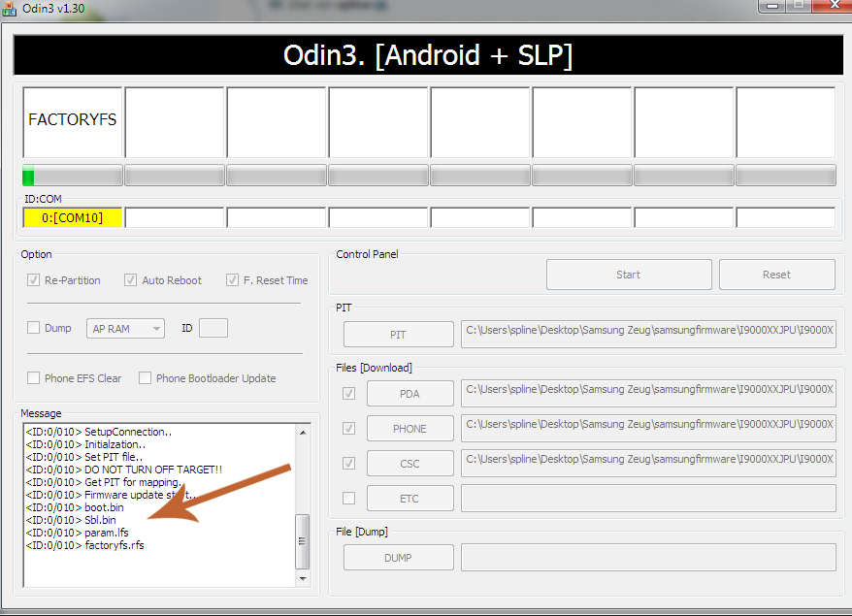Click the CSC file path field
Screen dimensions: 852x616
(648, 464)
